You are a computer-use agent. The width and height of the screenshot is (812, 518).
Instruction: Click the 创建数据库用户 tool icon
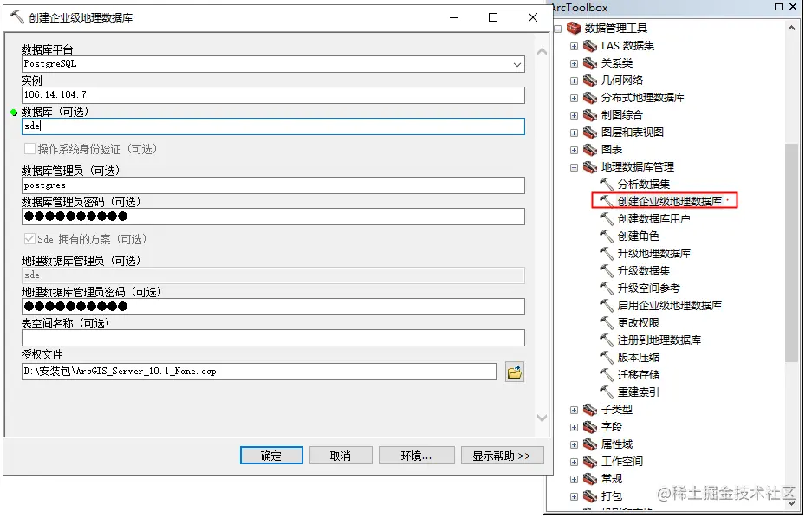[x=607, y=219]
